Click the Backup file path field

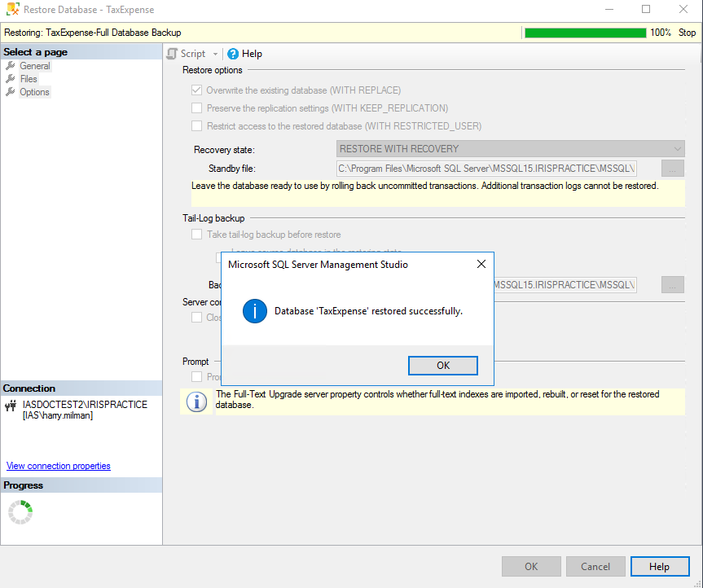tap(565, 285)
